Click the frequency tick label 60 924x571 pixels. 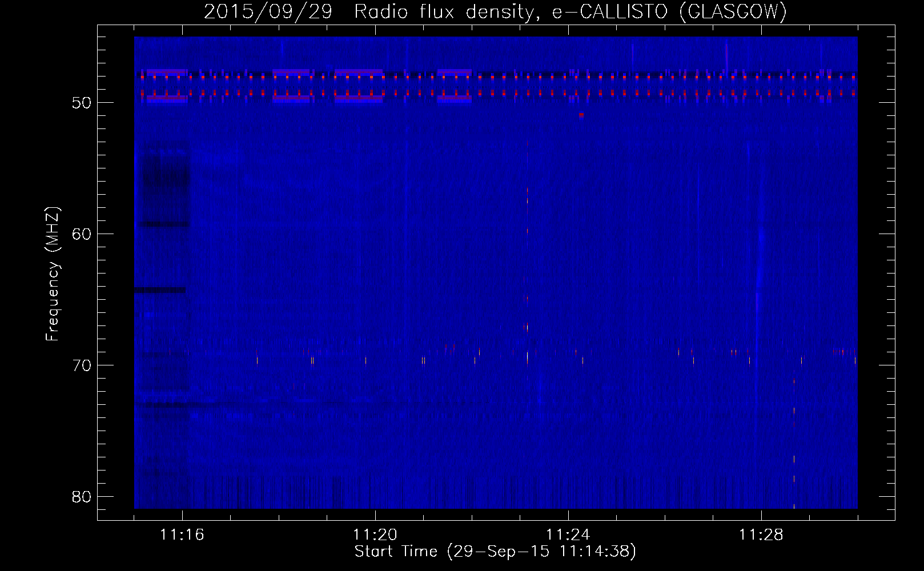[82, 234]
